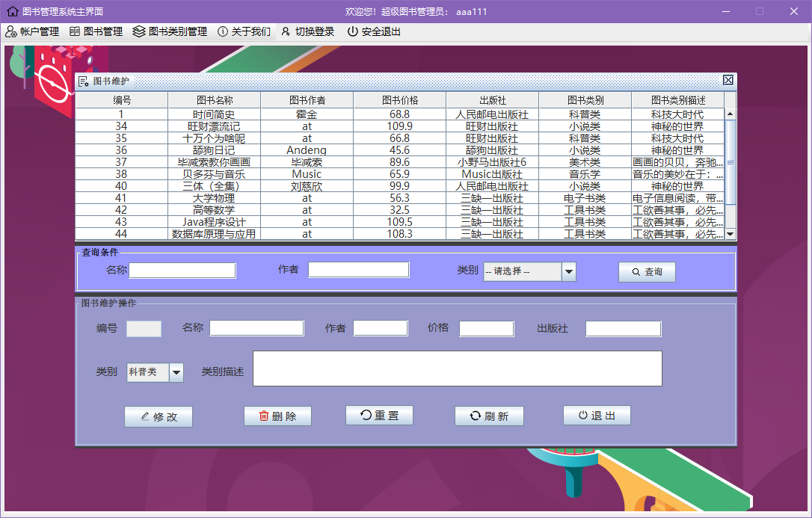Click the 图书价格 column header
The width and height of the screenshot is (812, 518).
[400, 100]
